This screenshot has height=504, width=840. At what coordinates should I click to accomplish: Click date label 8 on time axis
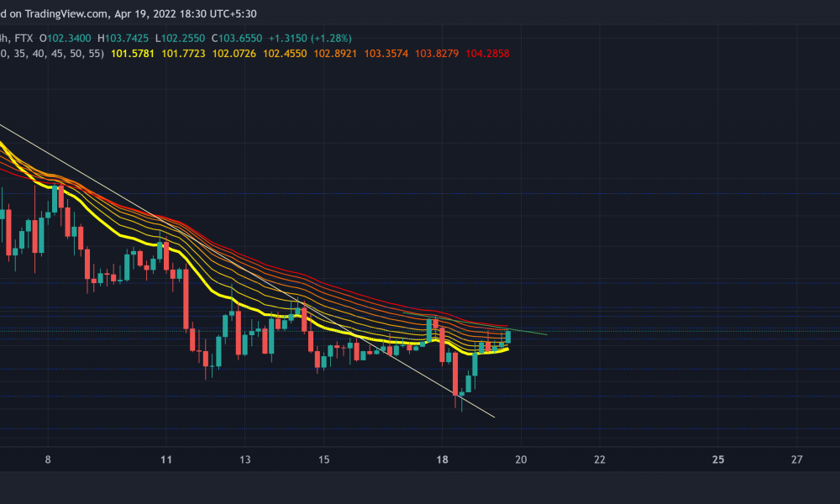(48, 459)
